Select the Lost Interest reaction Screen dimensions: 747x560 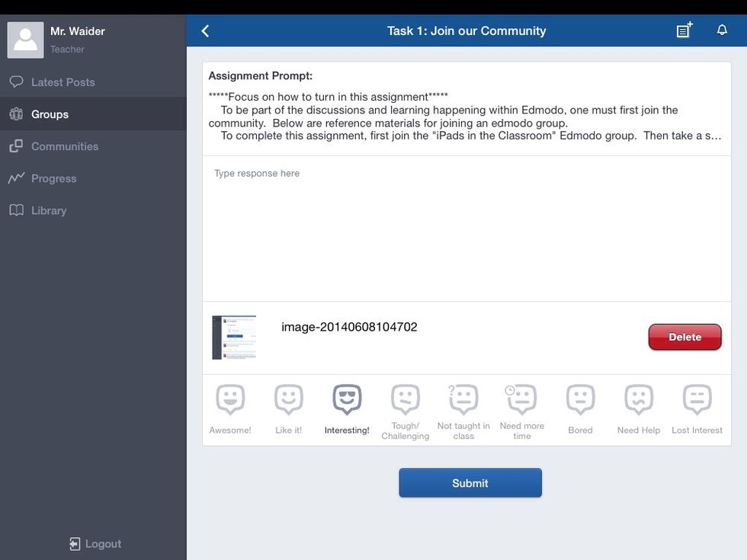(697, 400)
